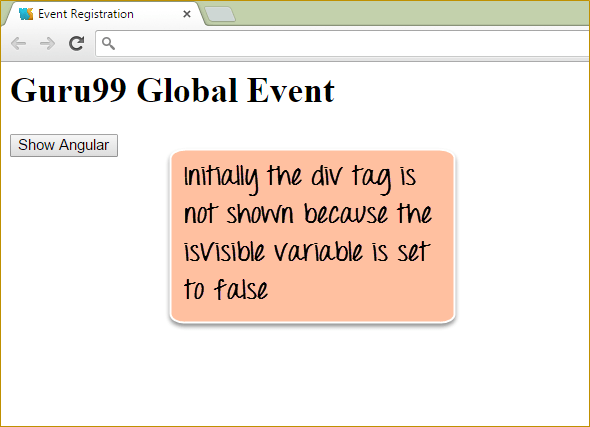Reload the current page

[76, 44]
